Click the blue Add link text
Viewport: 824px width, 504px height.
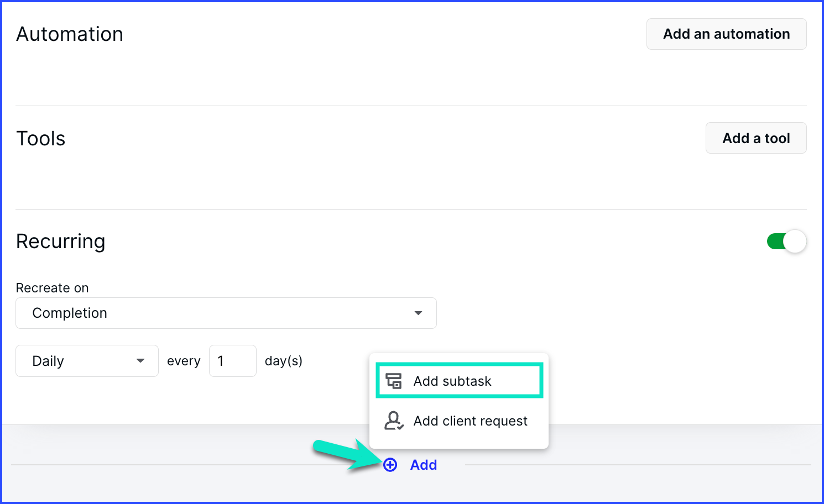coord(424,465)
